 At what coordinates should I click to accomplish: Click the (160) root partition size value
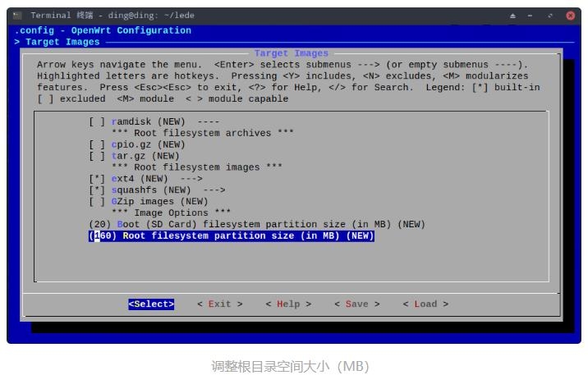(103, 236)
